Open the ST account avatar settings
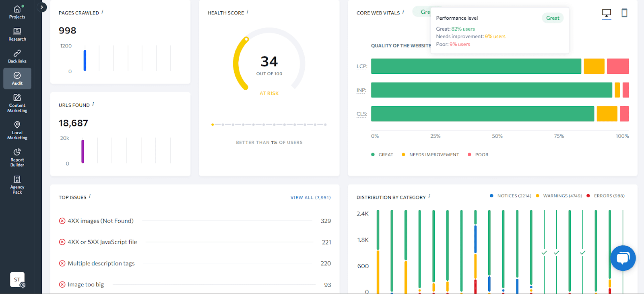 click(17, 280)
